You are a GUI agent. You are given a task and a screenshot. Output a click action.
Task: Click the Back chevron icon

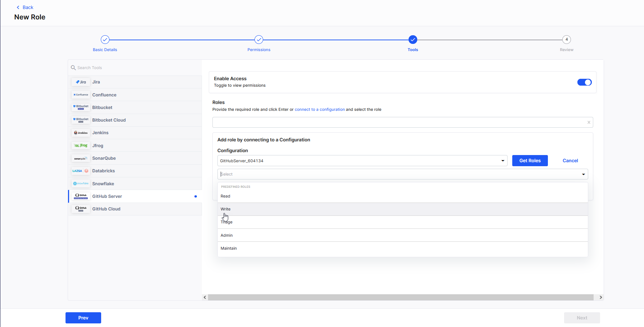click(x=18, y=7)
